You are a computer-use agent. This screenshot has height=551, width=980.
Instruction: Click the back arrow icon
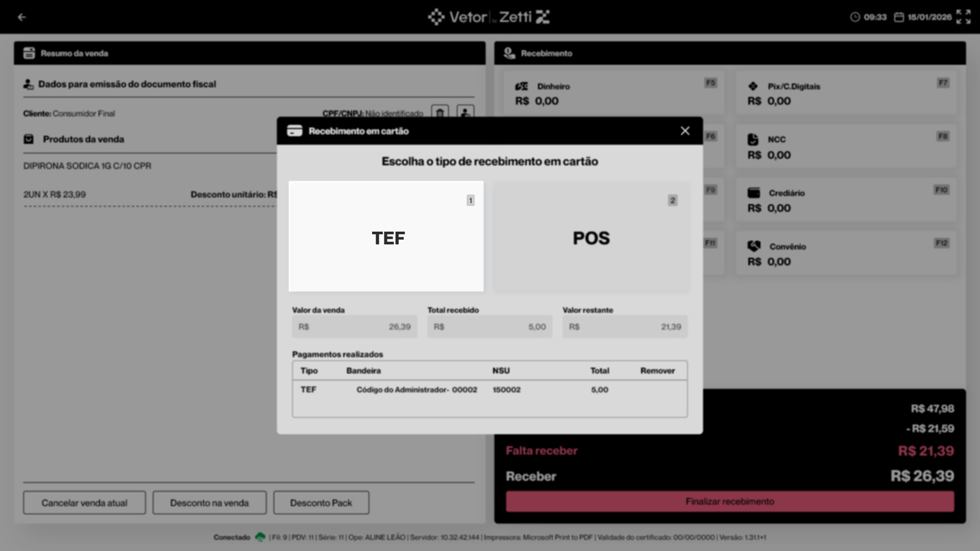tap(21, 17)
